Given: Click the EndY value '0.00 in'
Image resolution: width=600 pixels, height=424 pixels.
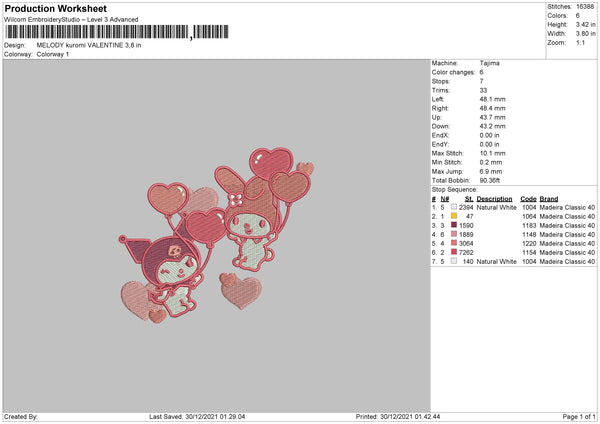Looking at the screenshot, I should click(x=489, y=144).
